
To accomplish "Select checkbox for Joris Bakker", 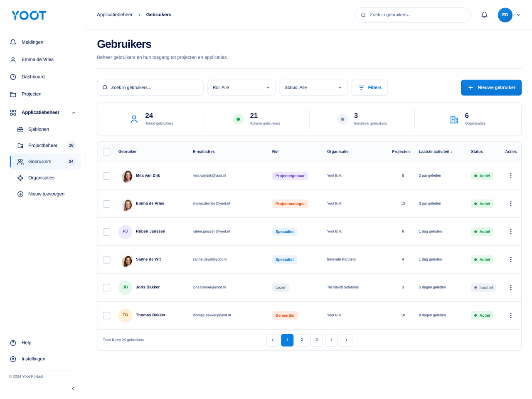I will 106,287.
